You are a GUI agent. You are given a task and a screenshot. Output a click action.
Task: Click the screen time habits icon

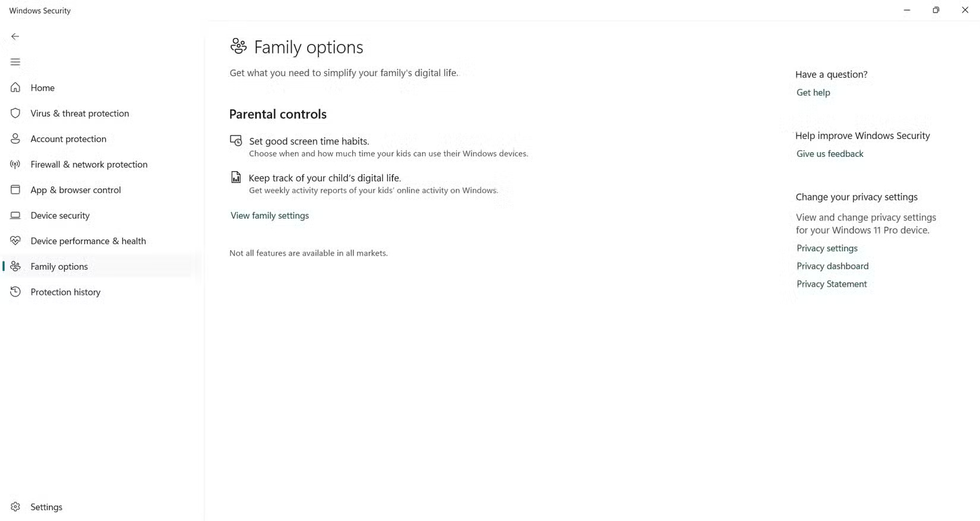tap(236, 141)
